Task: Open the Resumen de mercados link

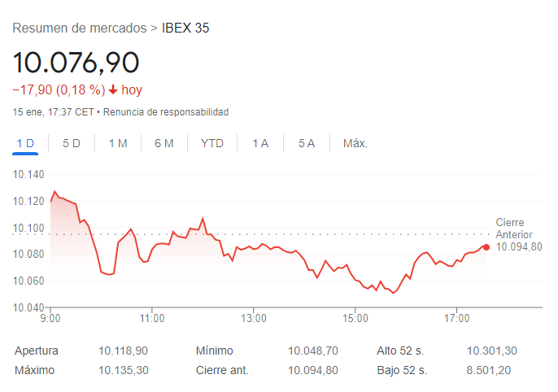Action: tap(79, 28)
